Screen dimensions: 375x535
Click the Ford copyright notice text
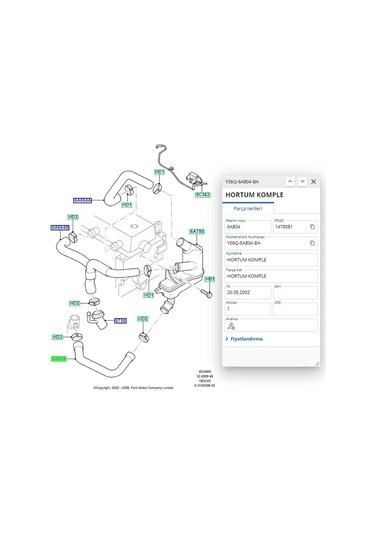coord(133,388)
